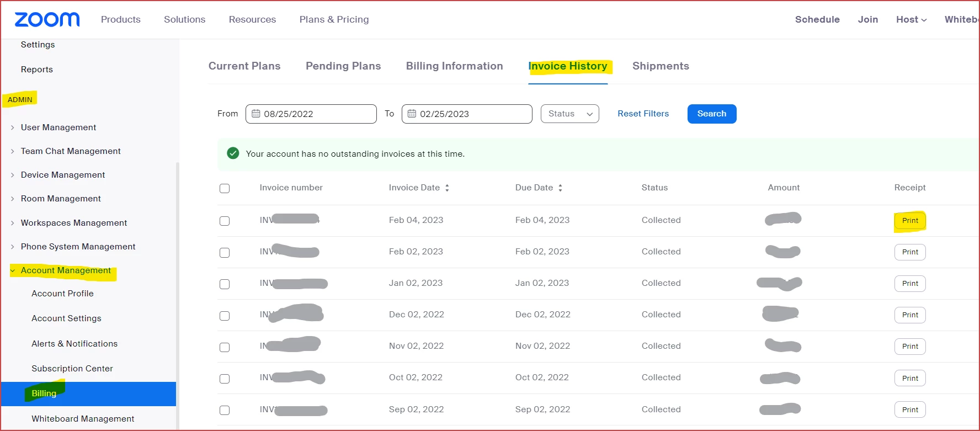This screenshot has height=431, width=980.
Task: Print receipt for Jan 02, 2023 invoice
Action: tap(910, 284)
